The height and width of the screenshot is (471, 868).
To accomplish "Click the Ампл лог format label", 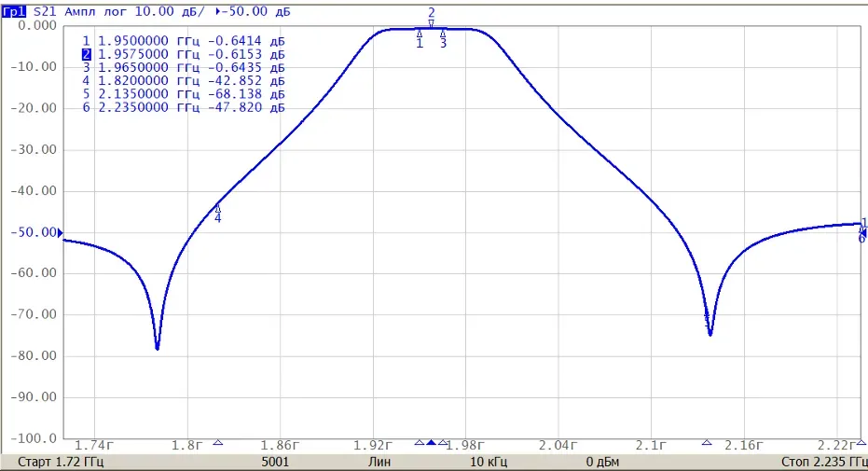I will (x=96, y=11).
